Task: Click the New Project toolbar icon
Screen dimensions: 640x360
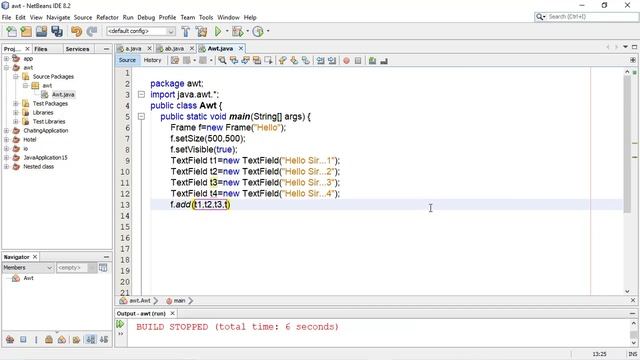Action: click(x=26, y=31)
